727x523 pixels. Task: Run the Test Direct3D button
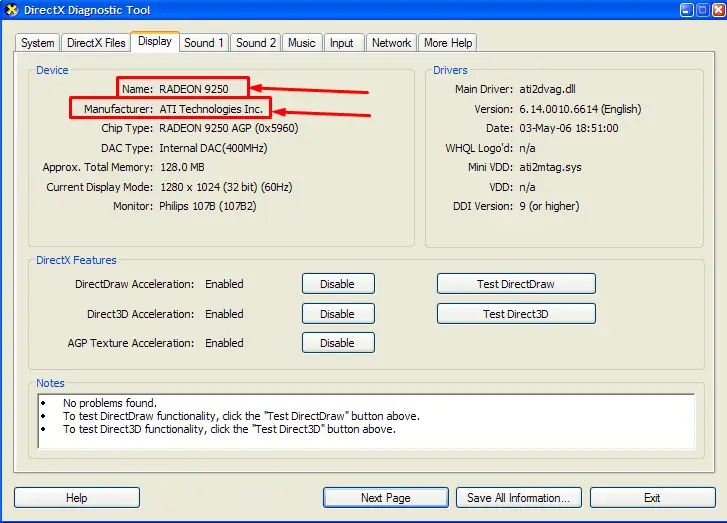click(x=516, y=314)
